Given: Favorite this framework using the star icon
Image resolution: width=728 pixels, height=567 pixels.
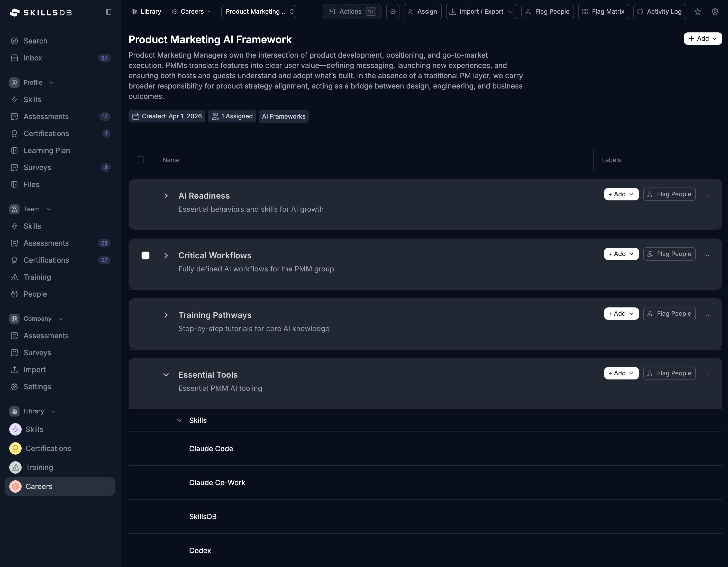Looking at the screenshot, I should pos(697,12).
